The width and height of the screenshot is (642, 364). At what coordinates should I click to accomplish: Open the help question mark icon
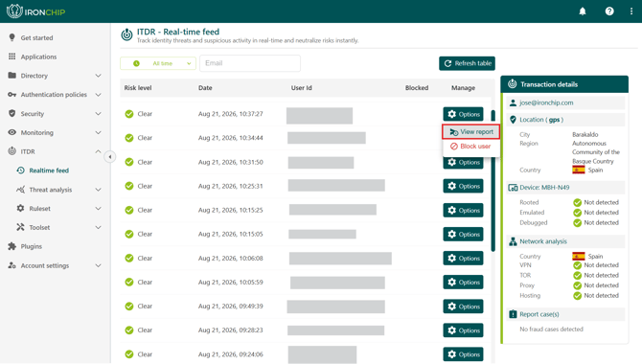point(609,11)
